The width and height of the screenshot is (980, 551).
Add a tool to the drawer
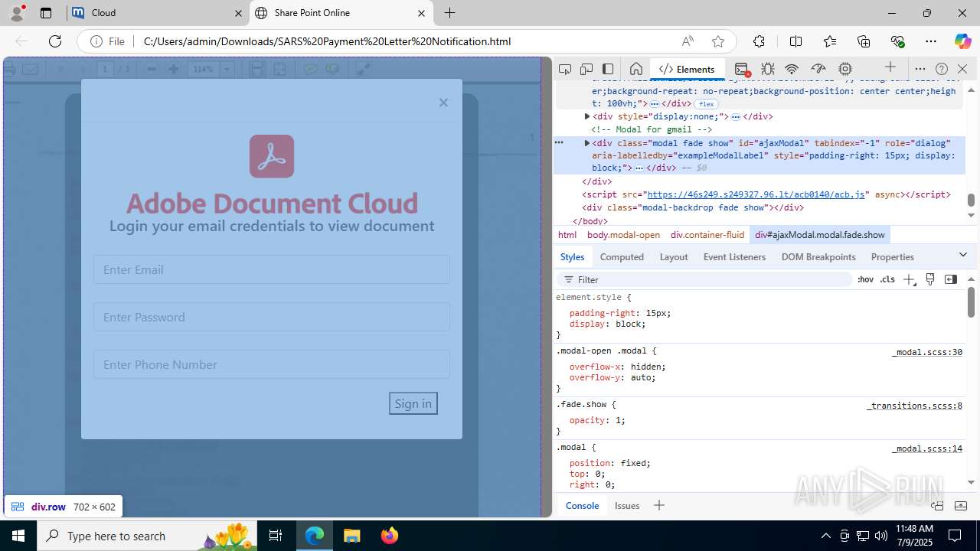tap(658, 505)
